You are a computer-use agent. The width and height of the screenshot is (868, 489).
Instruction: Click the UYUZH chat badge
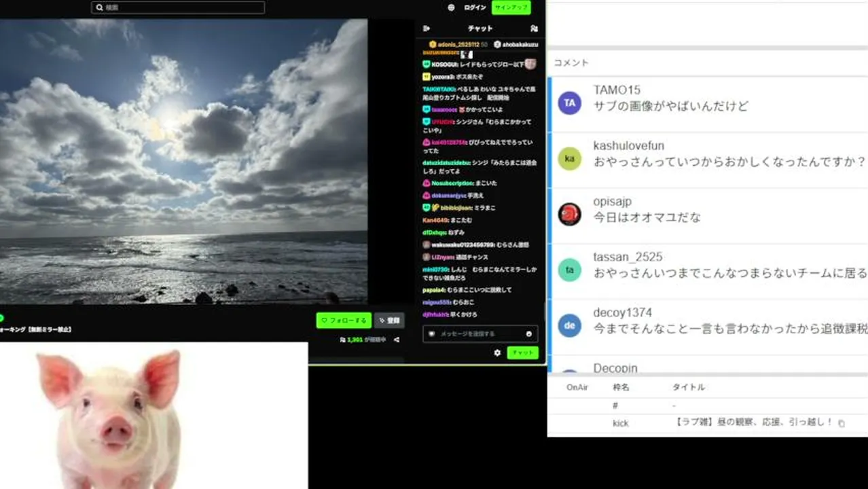(426, 122)
